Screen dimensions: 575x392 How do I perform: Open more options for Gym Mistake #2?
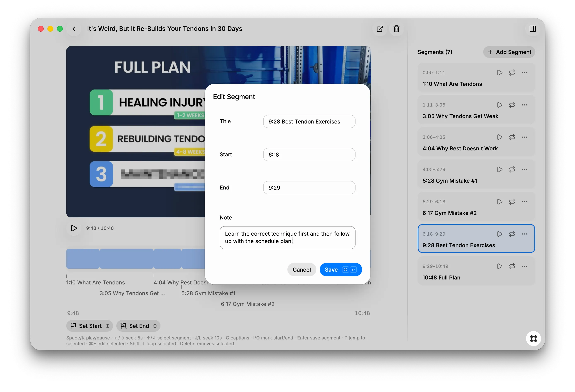[524, 202]
